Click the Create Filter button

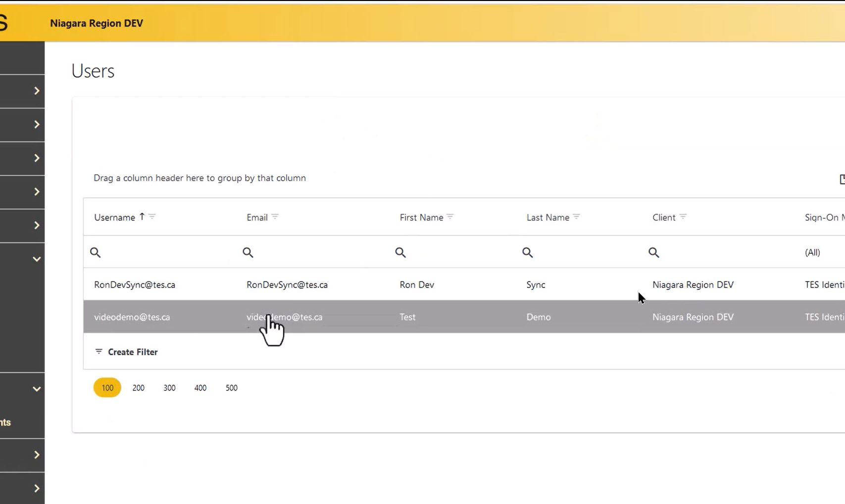[127, 352]
